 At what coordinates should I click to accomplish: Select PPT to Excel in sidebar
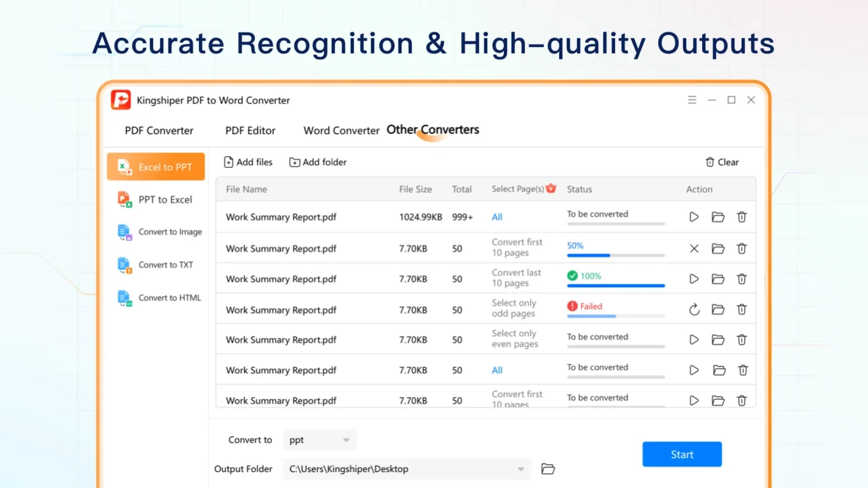coord(156,199)
